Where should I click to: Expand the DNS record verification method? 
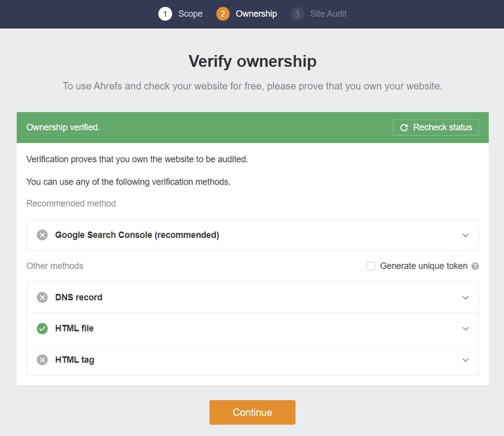coord(465,297)
